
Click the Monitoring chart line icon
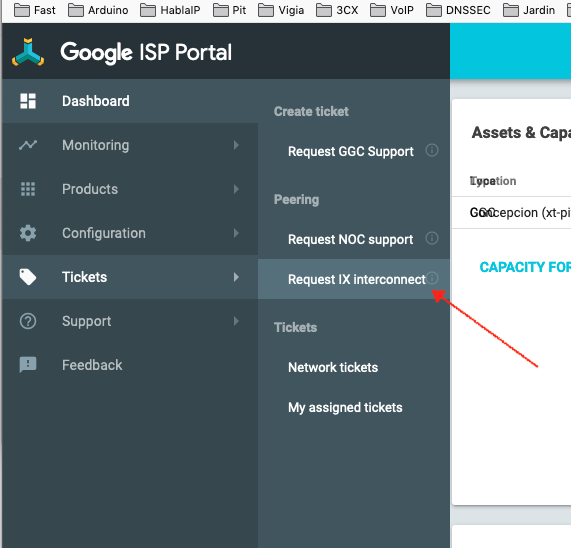pos(28,145)
